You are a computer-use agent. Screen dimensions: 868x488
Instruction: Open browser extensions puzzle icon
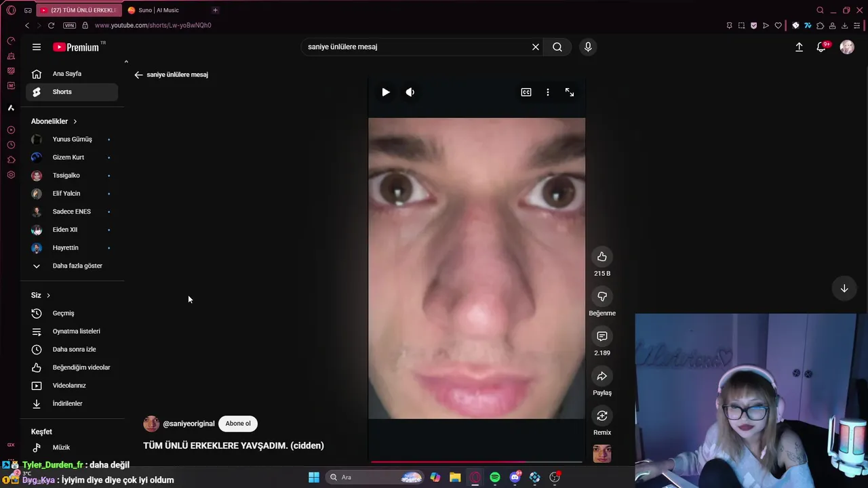click(x=820, y=26)
